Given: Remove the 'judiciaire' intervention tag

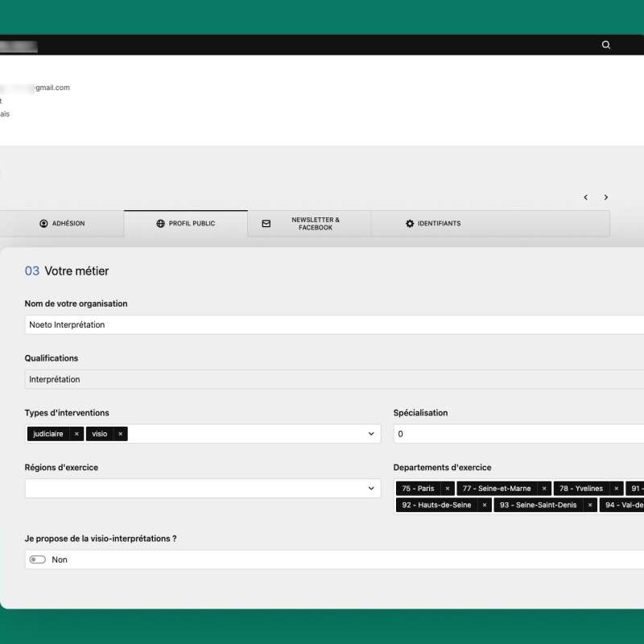Looking at the screenshot, I should tap(76, 434).
